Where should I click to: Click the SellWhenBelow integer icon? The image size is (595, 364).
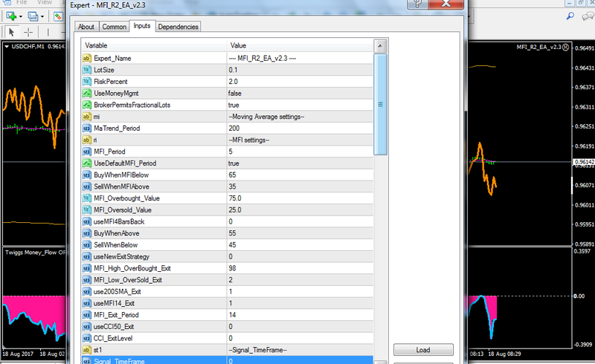click(x=87, y=245)
